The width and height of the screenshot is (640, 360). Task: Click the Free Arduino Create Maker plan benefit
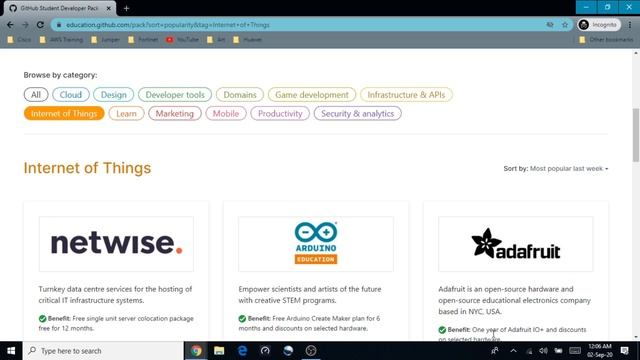pyautogui.click(x=309, y=323)
